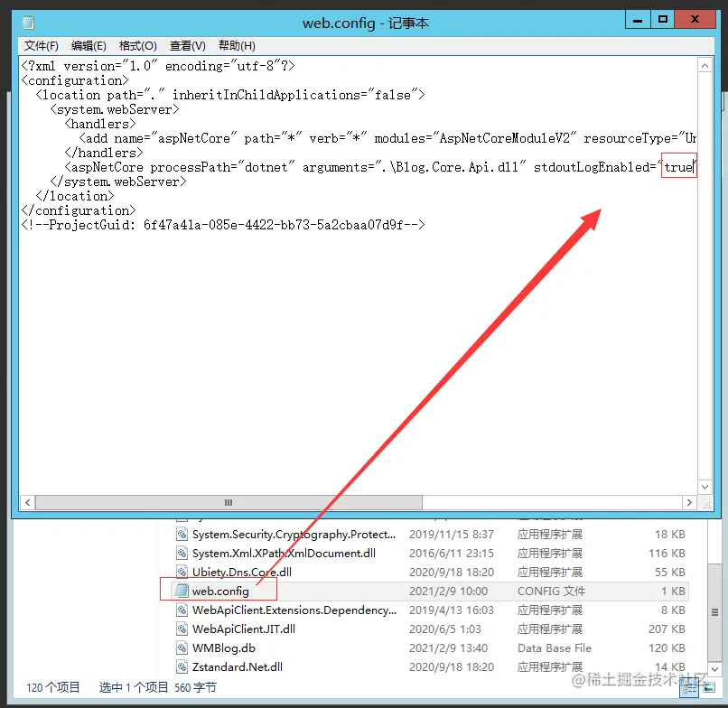Click Notepad vertical scrollbar down arrow

[x=705, y=487]
